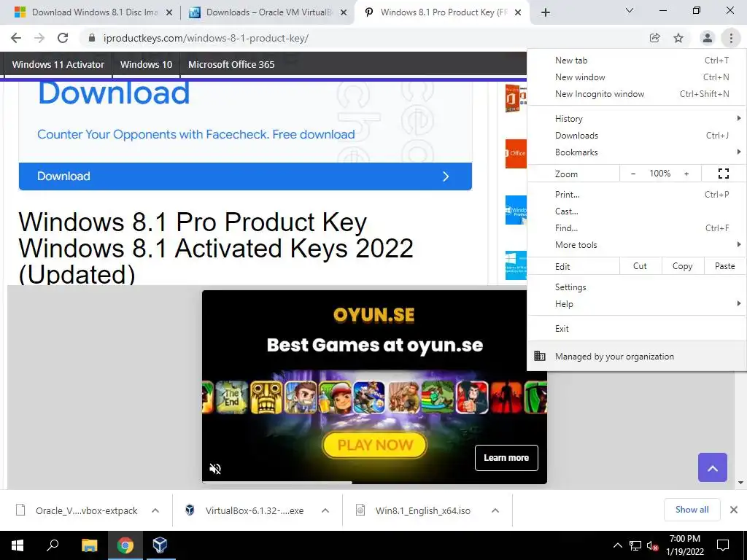Click the blue Download ad button
Image resolution: width=747 pixels, height=560 pixels.
click(x=245, y=176)
